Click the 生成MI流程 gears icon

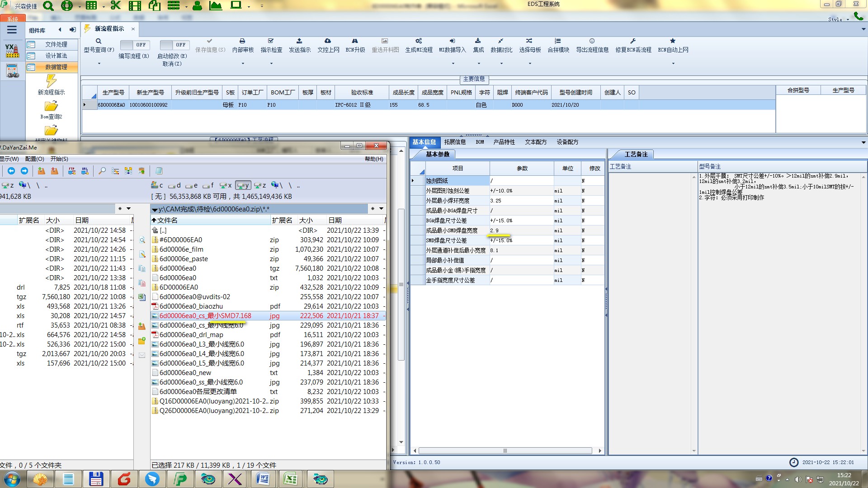point(419,41)
